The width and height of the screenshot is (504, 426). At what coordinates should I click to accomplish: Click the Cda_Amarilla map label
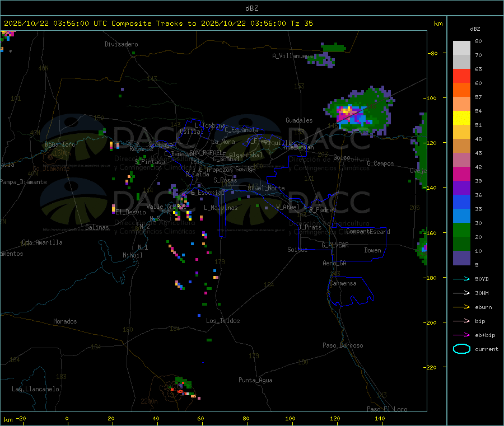pyautogui.click(x=43, y=242)
